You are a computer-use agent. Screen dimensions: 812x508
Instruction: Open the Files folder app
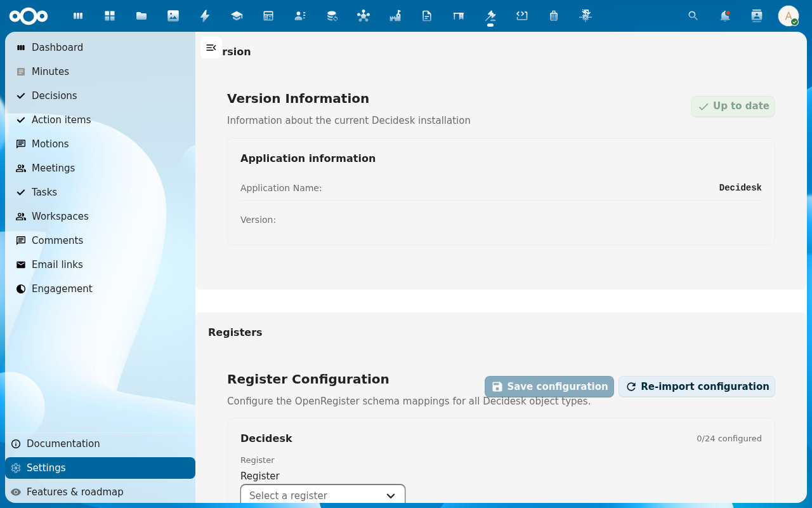(141, 16)
